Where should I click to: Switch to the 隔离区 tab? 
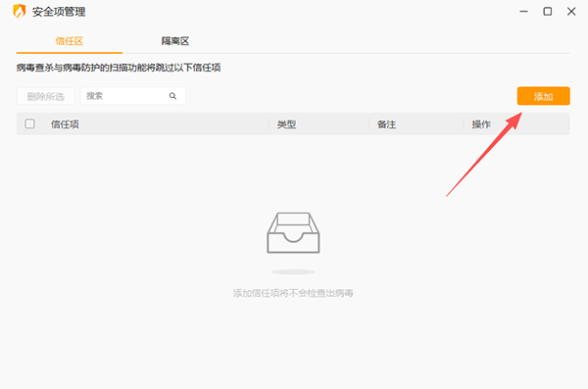[175, 41]
